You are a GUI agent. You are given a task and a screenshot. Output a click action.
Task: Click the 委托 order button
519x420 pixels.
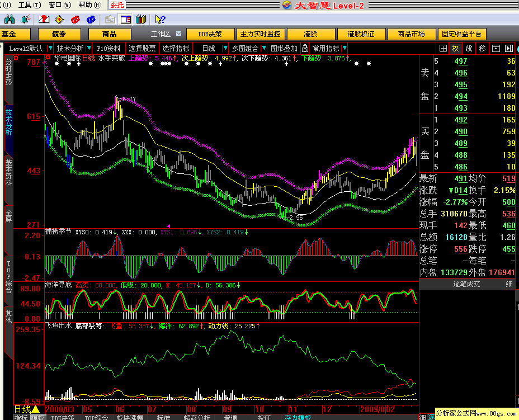(x=117, y=5)
